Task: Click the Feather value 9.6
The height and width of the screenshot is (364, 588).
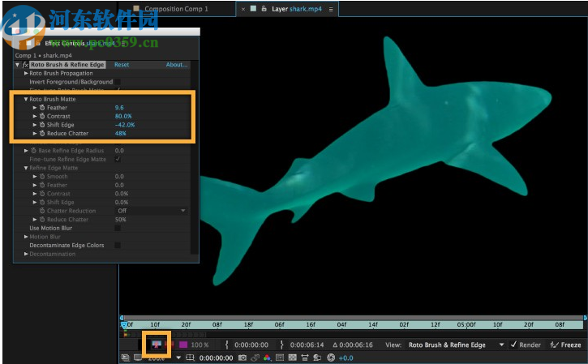Action: (x=120, y=107)
